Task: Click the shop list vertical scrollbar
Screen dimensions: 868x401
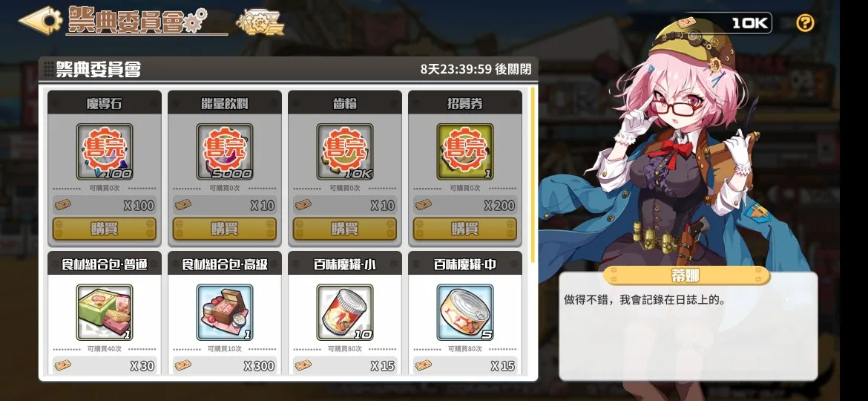Action: 533,174
